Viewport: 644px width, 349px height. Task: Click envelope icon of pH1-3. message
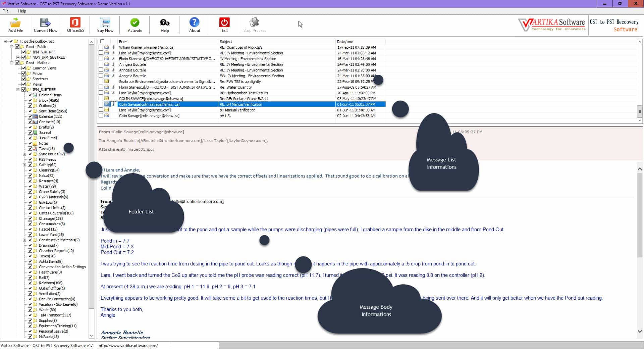(107, 116)
